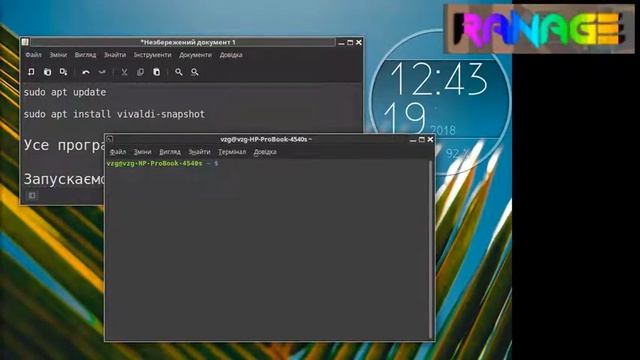Open the terminal's Довідка menu
This screenshot has width=640, height=360.
click(265, 152)
